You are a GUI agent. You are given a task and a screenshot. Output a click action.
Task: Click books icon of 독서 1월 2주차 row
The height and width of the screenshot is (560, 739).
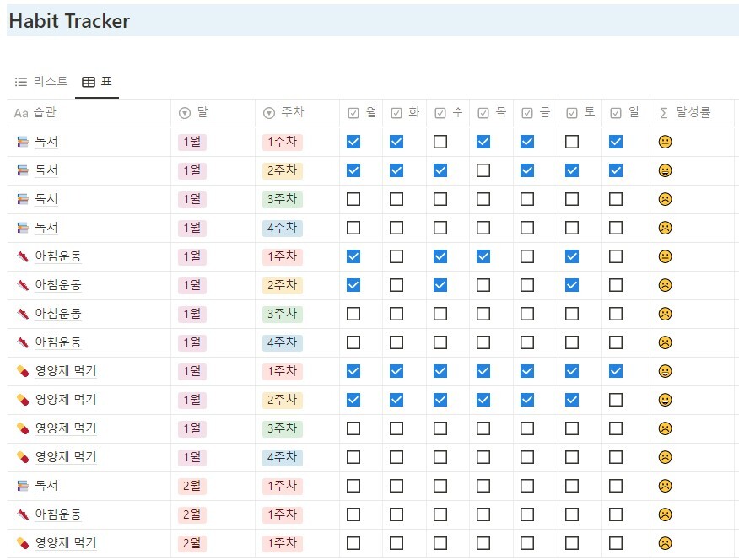pos(23,170)
